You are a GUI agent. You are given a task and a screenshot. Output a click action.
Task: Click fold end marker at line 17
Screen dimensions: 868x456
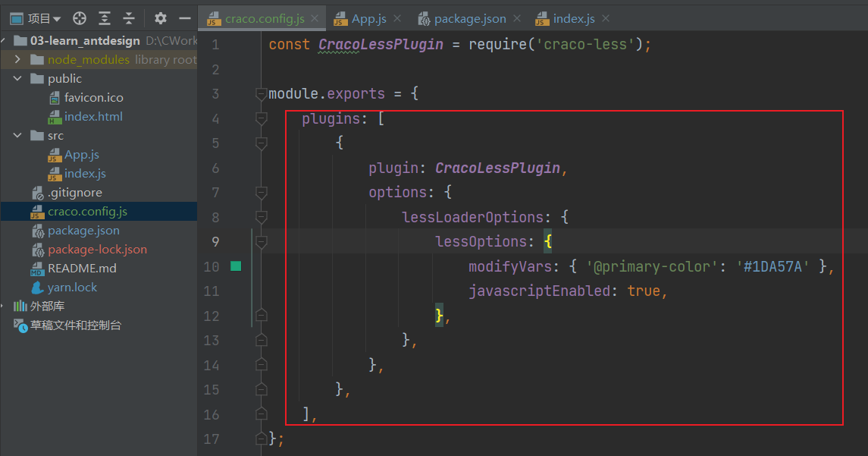click(262, 439)
